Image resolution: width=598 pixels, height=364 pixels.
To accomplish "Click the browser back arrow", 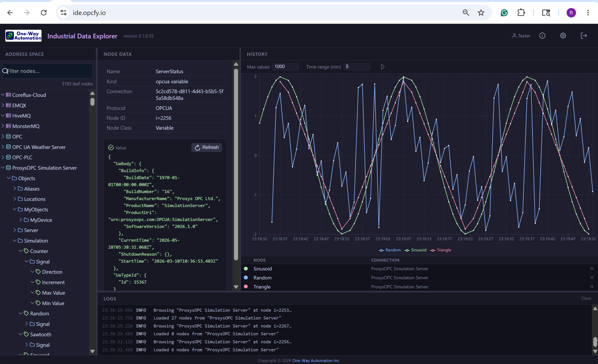I will [10, 13].
